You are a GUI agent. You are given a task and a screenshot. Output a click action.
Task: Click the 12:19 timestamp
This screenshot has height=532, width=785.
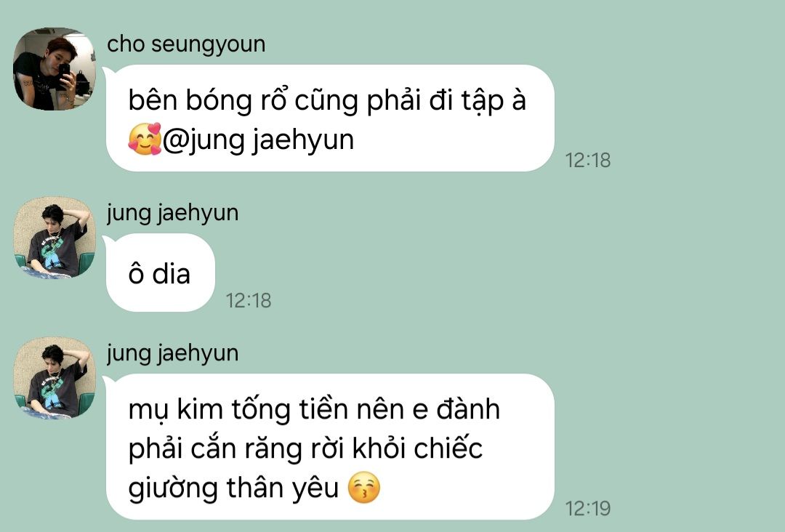point(588,509)
